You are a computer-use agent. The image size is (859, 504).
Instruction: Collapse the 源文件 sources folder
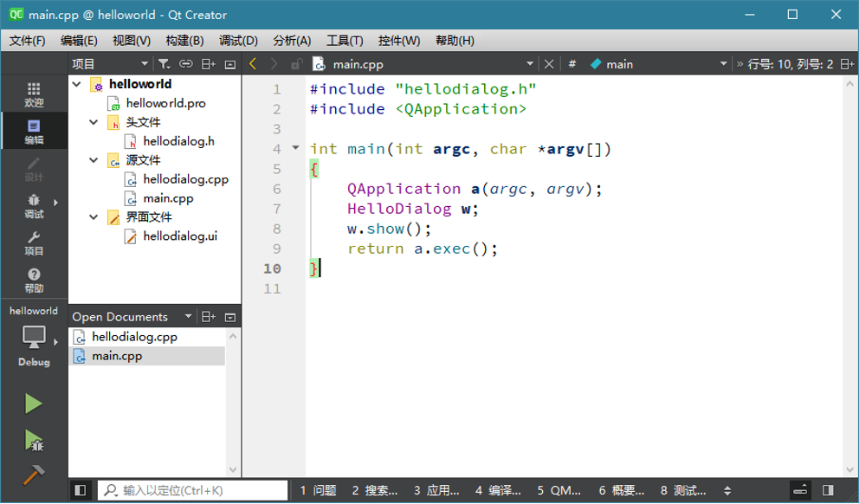tap(94, 160)
